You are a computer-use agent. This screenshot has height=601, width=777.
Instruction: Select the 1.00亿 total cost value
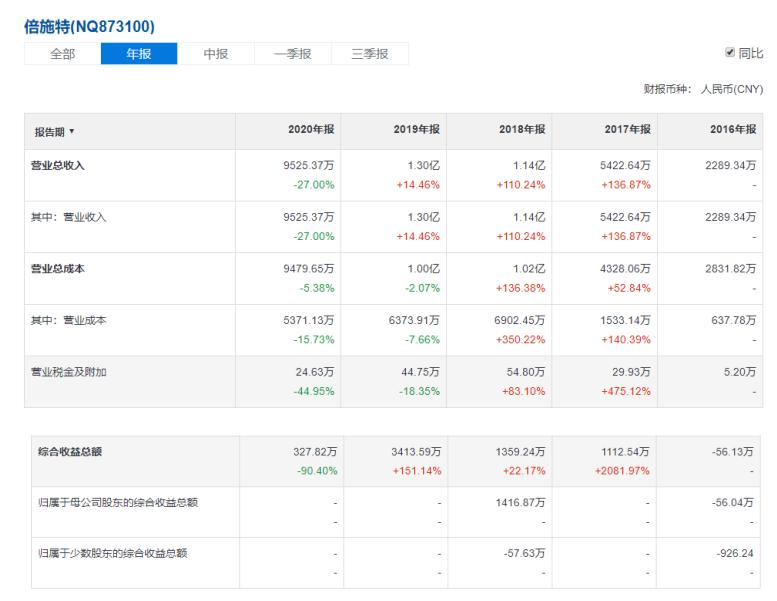424,269
